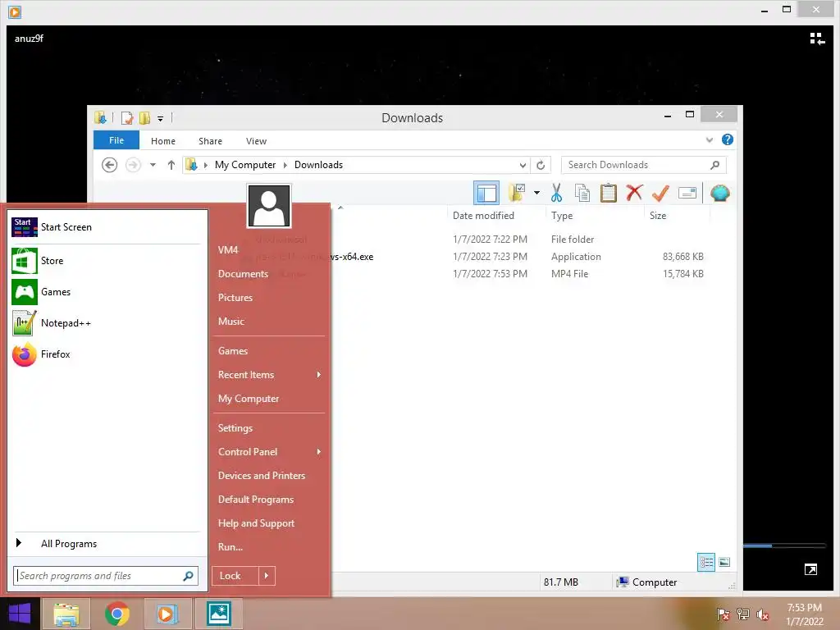Launch Games app from left programs list
Image resolution: width=840 pixels, height=630 pixels.
[x=106, y=292]
